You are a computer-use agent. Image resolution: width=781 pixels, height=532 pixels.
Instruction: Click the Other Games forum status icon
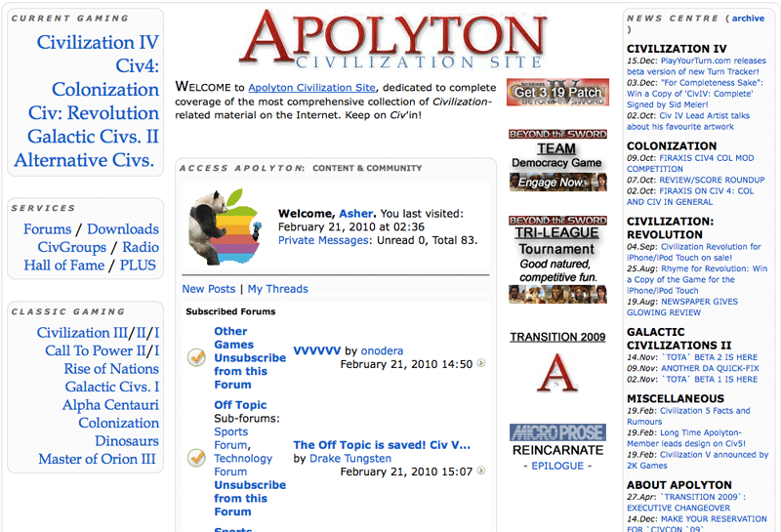point(196,358)
